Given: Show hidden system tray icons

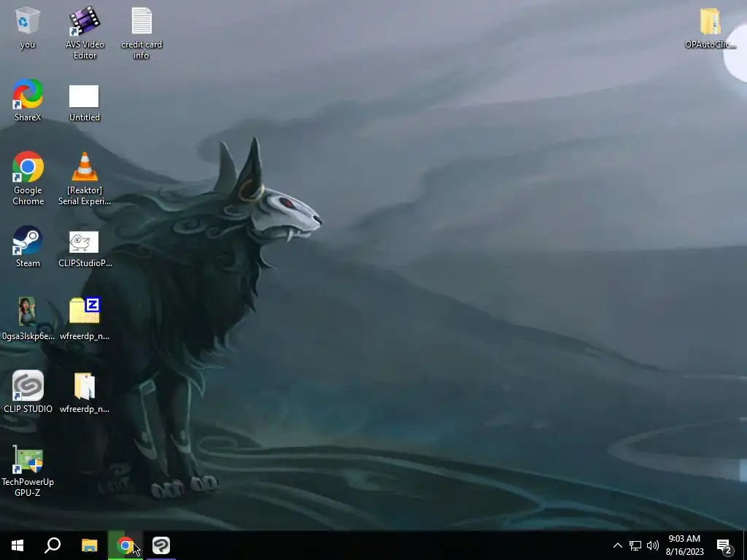Looking at the screenshot, I should 617,545.
